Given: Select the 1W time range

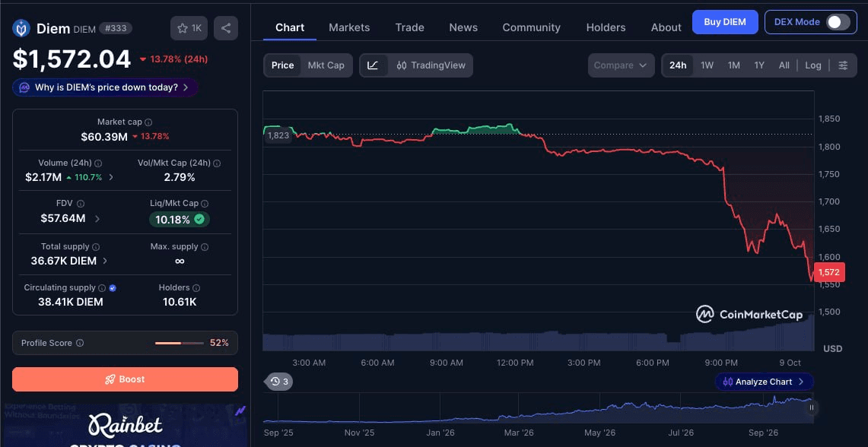Looking at the screenshot, I should tap(707, 65).
